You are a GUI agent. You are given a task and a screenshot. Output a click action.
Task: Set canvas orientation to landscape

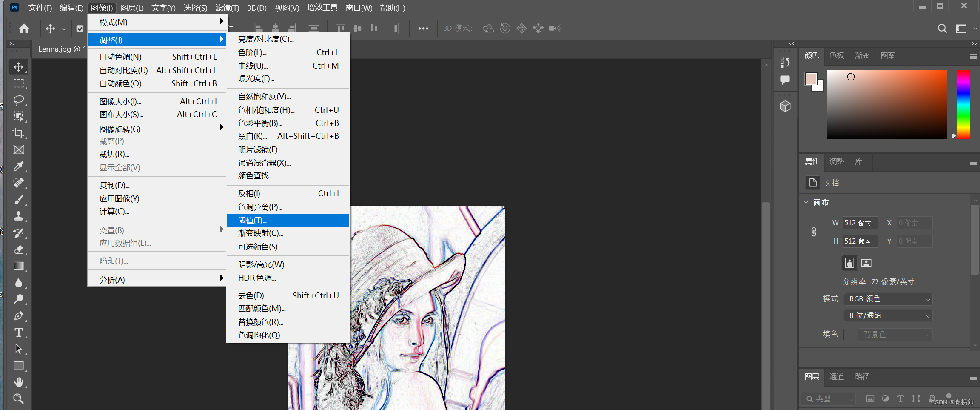coord(866,263)
